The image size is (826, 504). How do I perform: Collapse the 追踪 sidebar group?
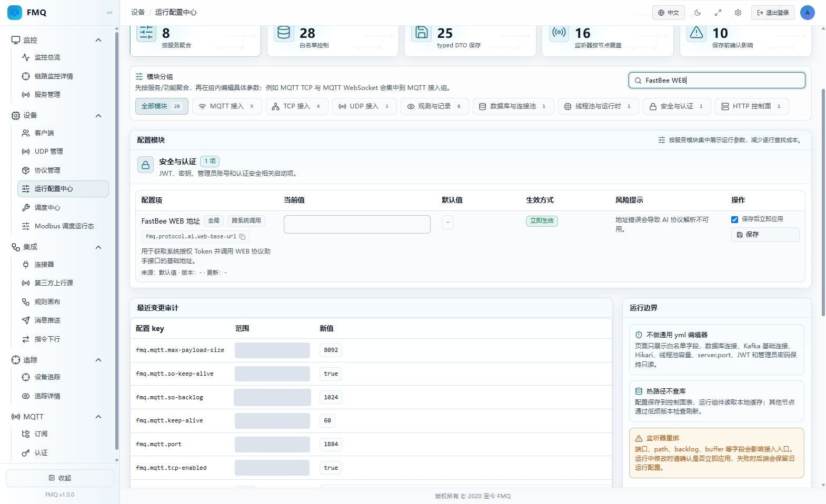click(x=98, y=360)
